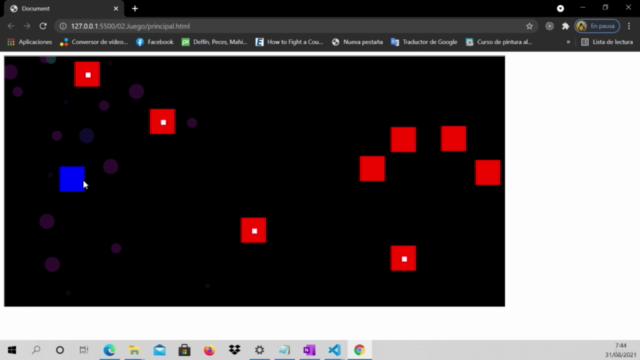Open Settings gear from taskbar
Image resolution: width=640 pixels, height=360 pixels.
coord(260,350)
